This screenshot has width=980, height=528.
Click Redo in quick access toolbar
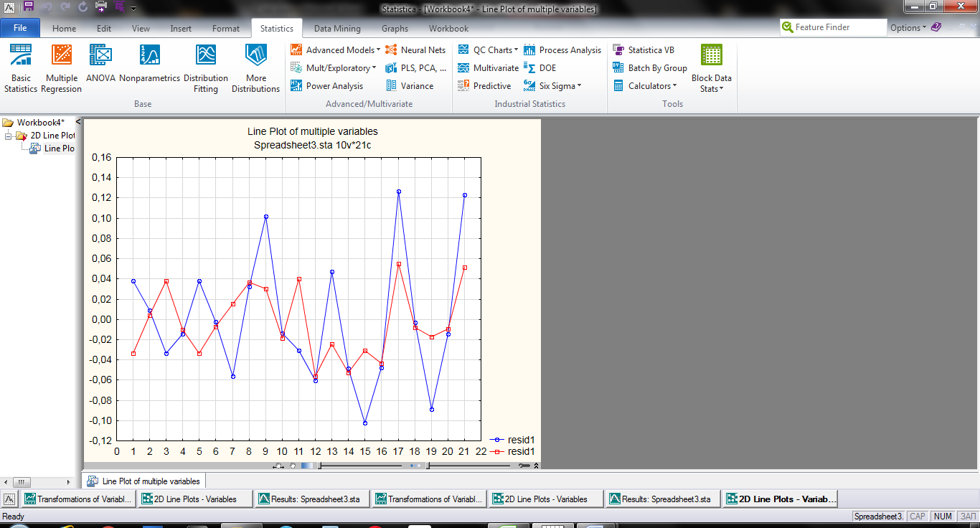point(65,7)
